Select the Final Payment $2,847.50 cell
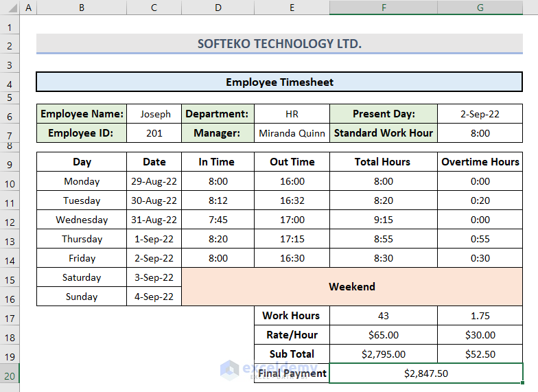Image resolution: width=538 pixels, height=392 pixels. (426, 373)
